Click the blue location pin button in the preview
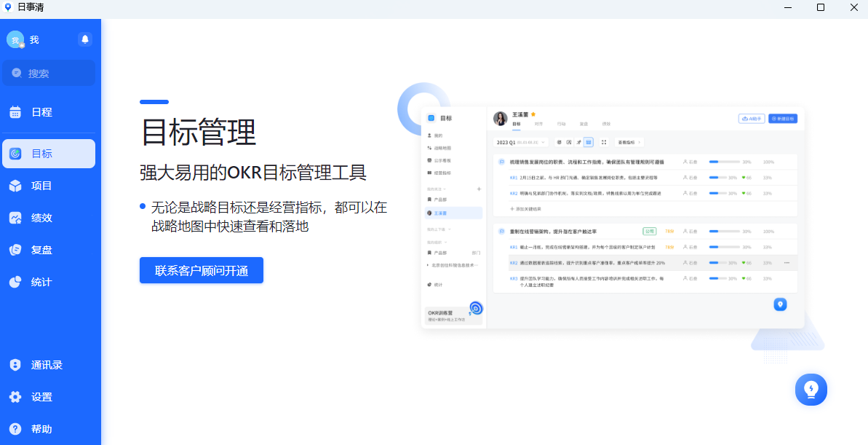The height and width of the screenshot is (445, 868). [780, 304]
